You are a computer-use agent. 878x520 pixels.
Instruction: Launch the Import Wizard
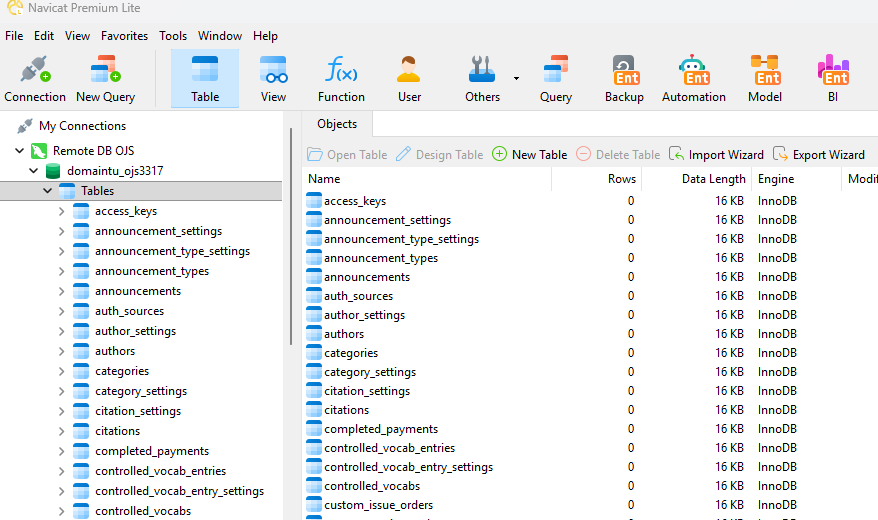(716, 154)
